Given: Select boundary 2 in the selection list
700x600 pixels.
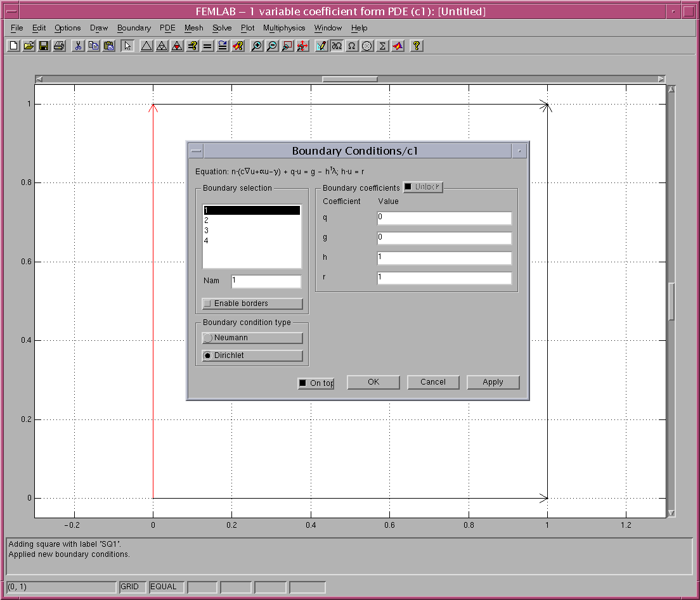Looking at the screenshot, I should pos(252,220).
